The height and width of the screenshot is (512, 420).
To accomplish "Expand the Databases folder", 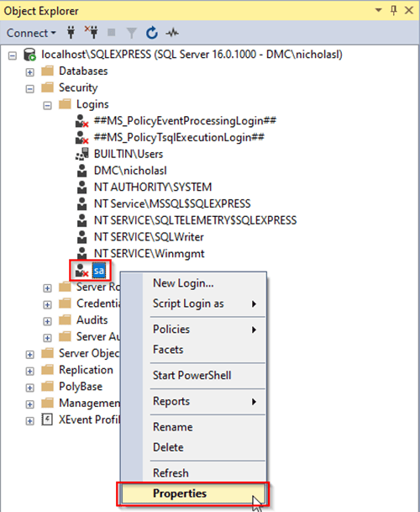I will coord(29,72).
